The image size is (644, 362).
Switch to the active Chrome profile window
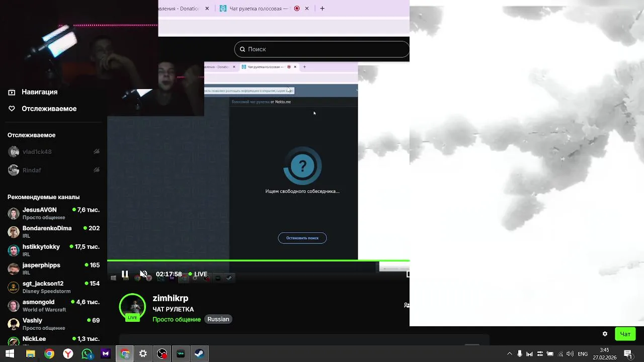(125, 354)
